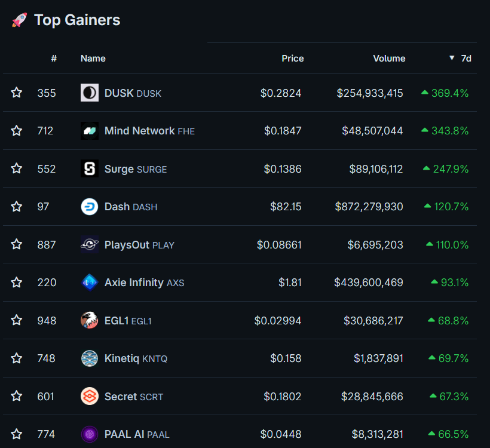Image resolution: width=490 pixels, height=448 pixels.
Task: Click the 247.9% gain value
Action: pos(451,169)
